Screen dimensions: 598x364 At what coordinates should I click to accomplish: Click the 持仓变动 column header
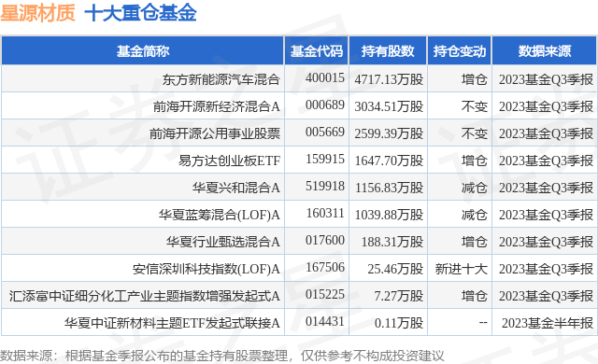click(x=460, y=51)
